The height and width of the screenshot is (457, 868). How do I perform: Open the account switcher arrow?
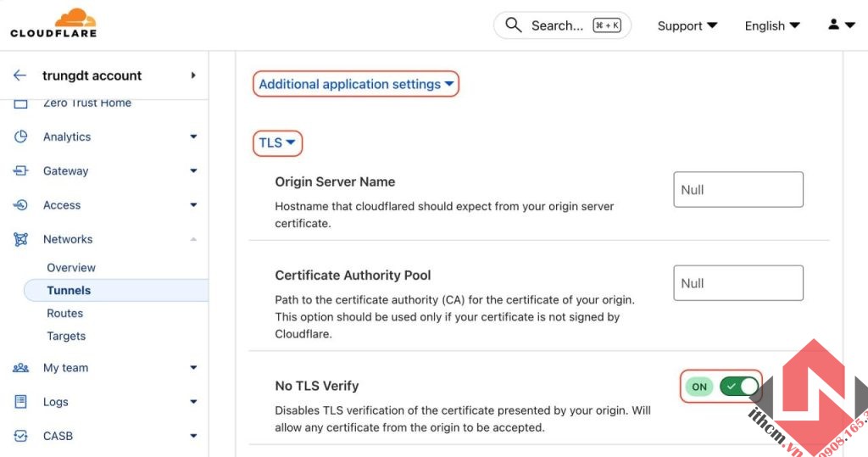193,75
